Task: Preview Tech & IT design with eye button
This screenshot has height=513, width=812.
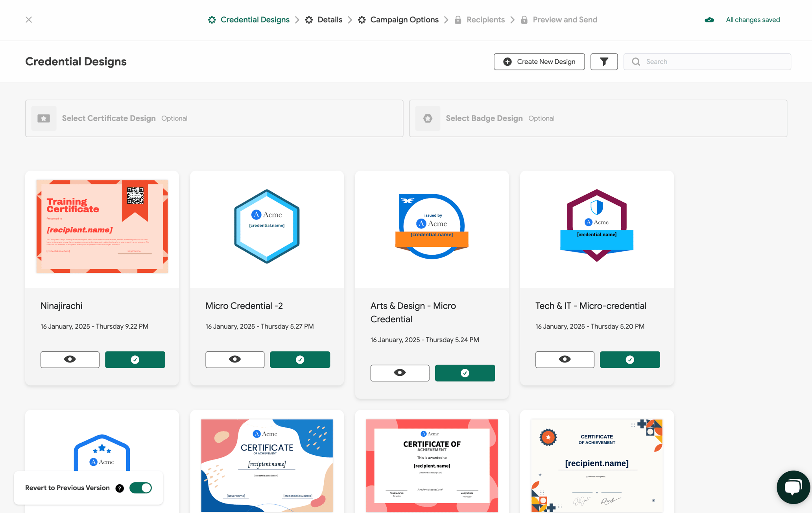Action: (x=565, y=359)
